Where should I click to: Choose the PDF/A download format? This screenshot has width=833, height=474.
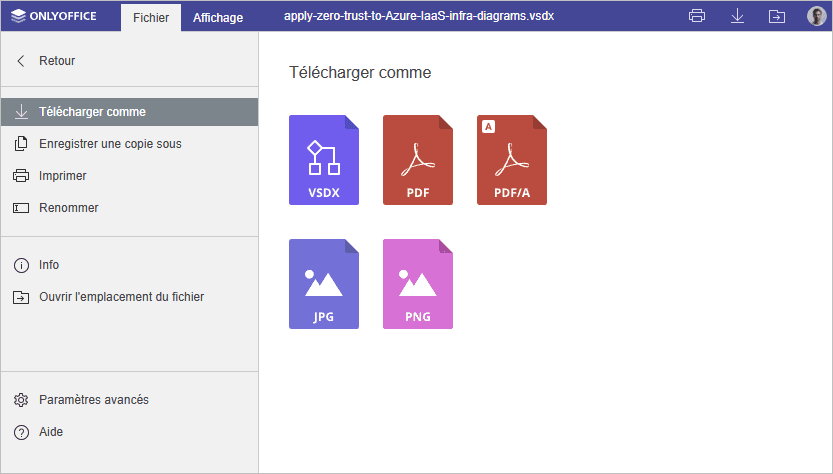tap(512, 160)
